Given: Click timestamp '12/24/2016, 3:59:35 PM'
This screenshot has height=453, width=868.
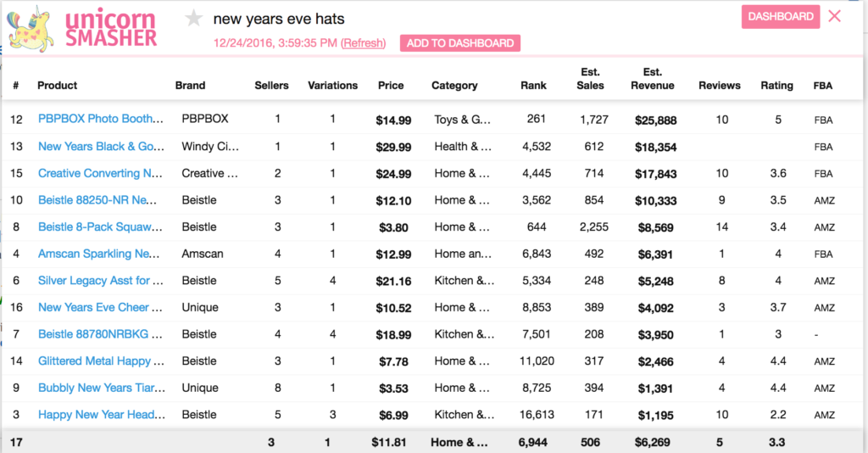Looking at the screenshot, I should 275,43.
